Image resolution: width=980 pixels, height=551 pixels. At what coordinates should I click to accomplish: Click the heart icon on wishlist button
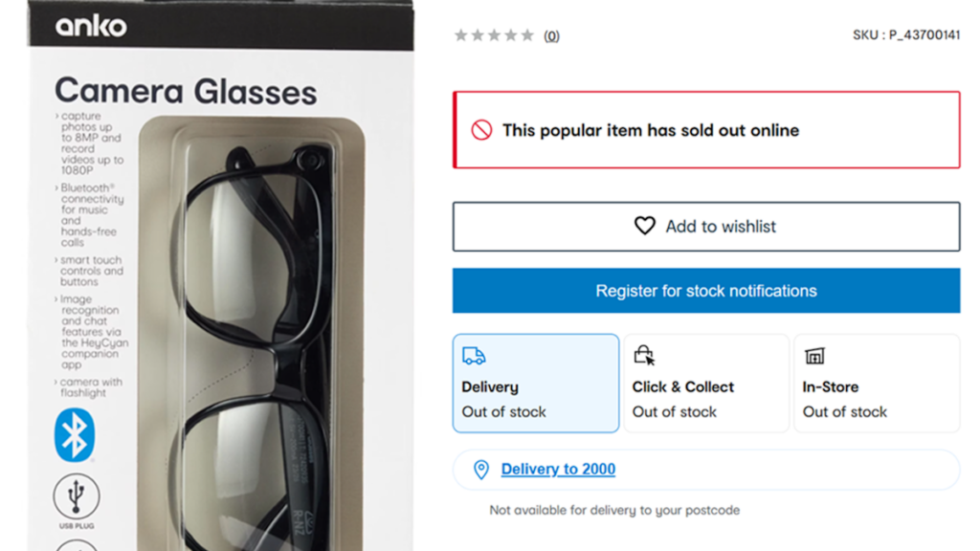pos(644,226)
